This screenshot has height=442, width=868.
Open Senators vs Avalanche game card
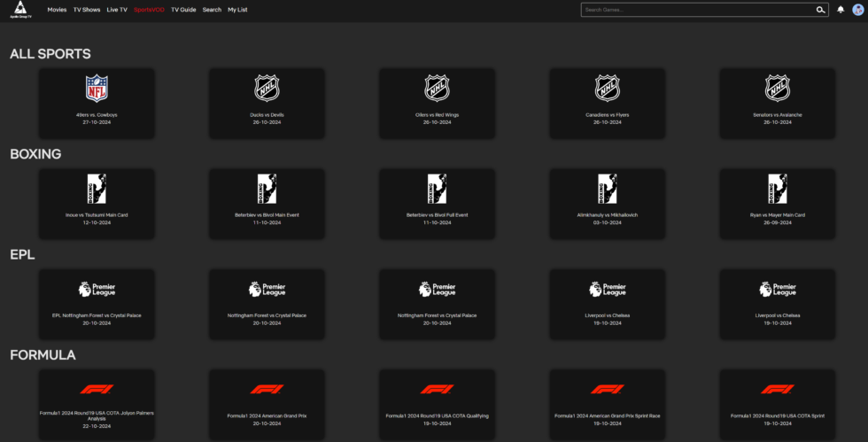tap(777, 104)
